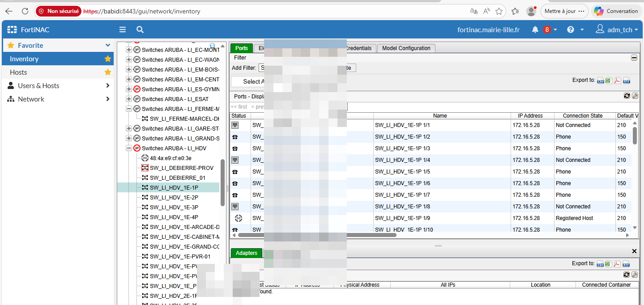Select SW_LI_DEBIERRE-PROV switch
The image size is (644, 305).
point(182,168)
